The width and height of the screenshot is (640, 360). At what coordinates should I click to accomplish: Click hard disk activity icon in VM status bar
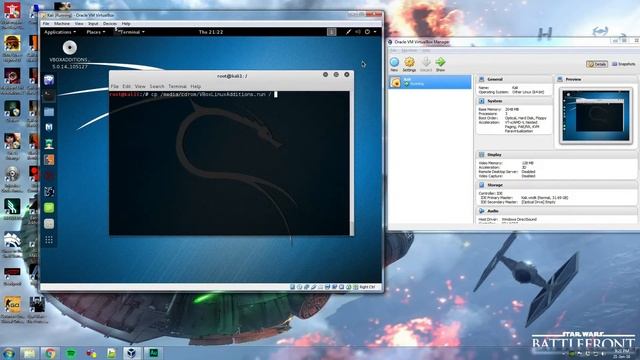[x=293, y=287]
